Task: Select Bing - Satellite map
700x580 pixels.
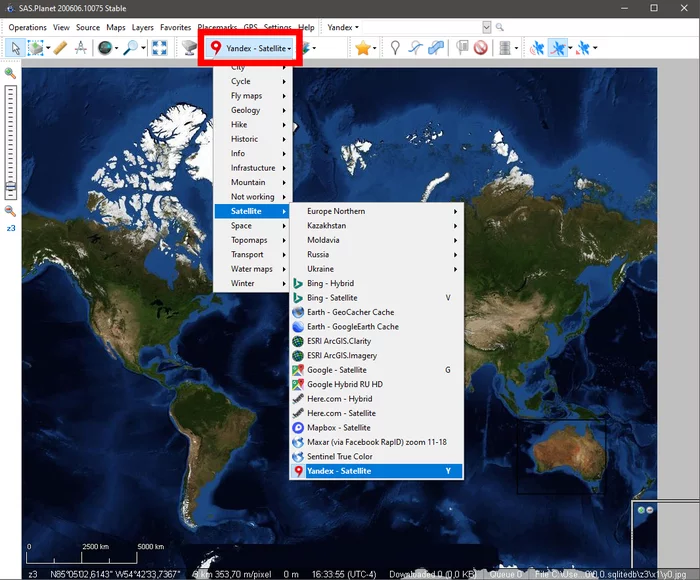Action: [376, 298]
